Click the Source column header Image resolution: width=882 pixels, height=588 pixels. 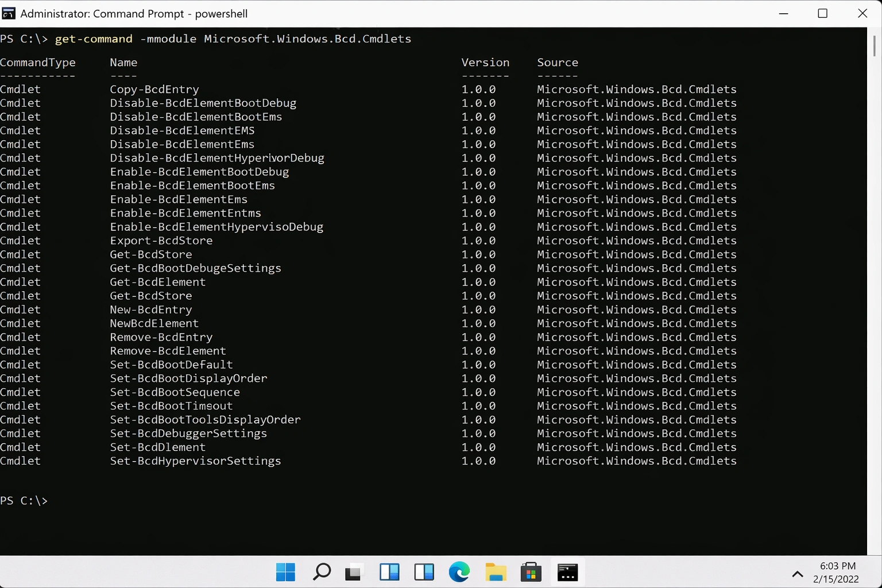(557, 62)
